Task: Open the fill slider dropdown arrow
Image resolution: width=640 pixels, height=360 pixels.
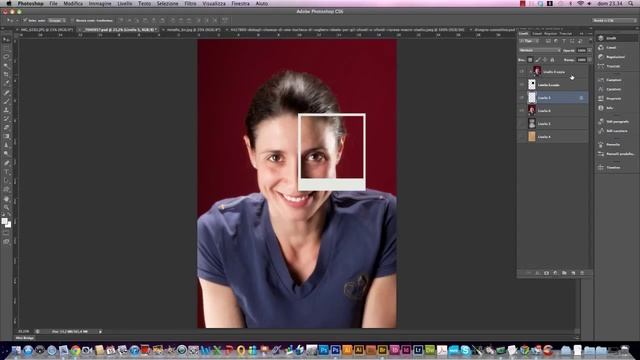Action: (589, 60)
